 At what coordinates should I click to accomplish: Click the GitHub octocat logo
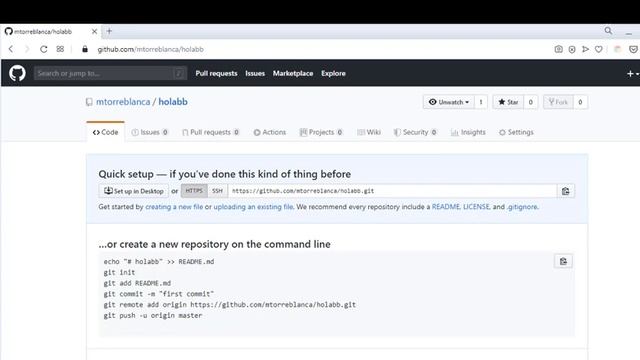[x=17, y=73]
